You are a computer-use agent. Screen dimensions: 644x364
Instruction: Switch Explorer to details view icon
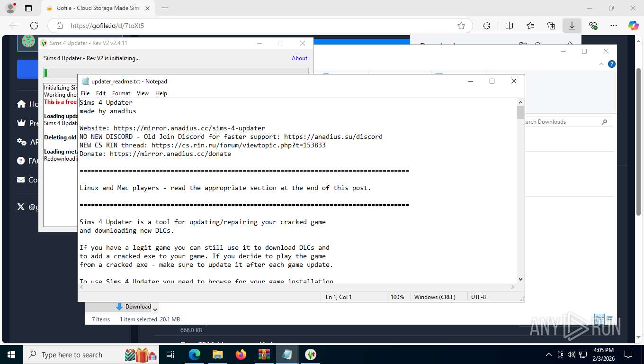tap(599, 319)
